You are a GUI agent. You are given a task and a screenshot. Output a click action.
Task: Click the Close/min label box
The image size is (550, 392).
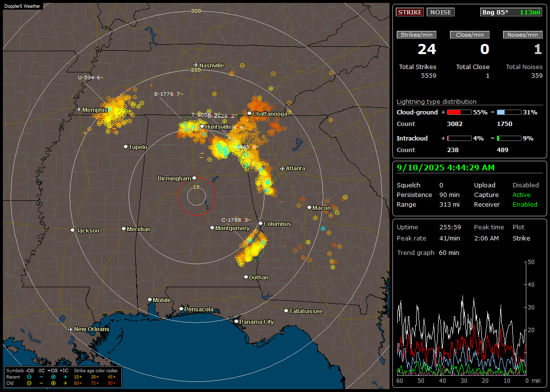(470, 35)
